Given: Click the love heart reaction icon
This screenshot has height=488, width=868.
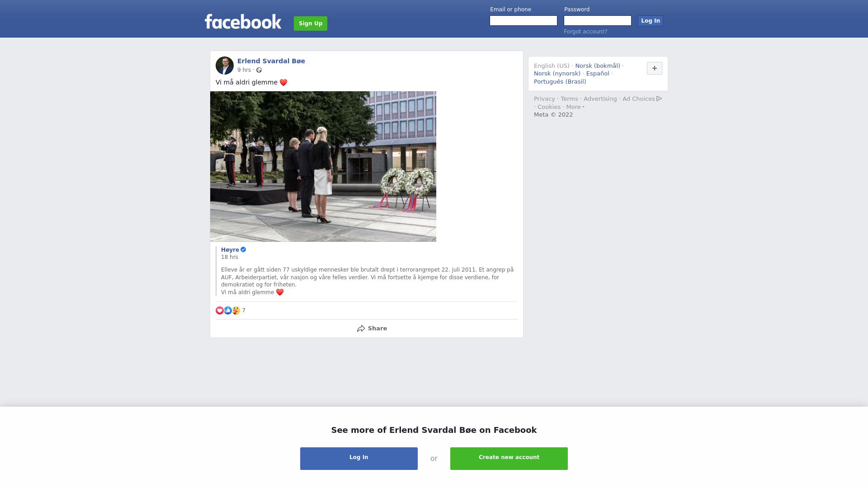Looking at the screenshot, I should click(220, 310).
